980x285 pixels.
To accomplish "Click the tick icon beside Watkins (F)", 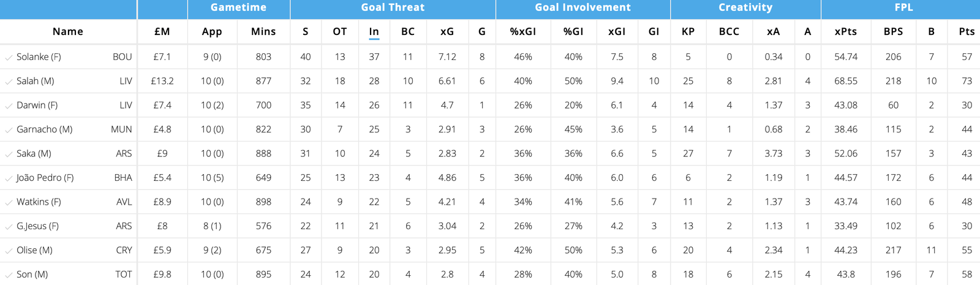I will pyautogui.click(x=9, y=202).
